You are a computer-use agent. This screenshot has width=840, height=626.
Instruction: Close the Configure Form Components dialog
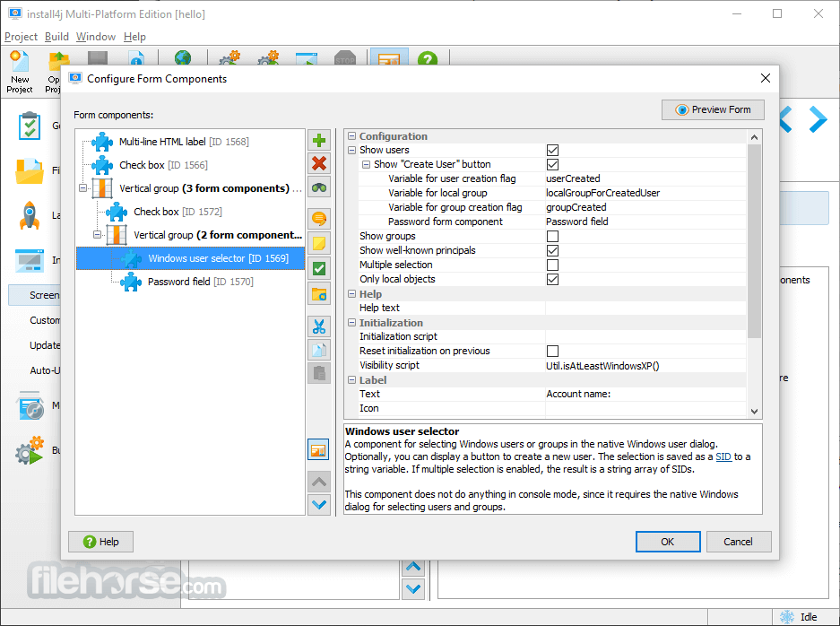[x=766, y=78]
